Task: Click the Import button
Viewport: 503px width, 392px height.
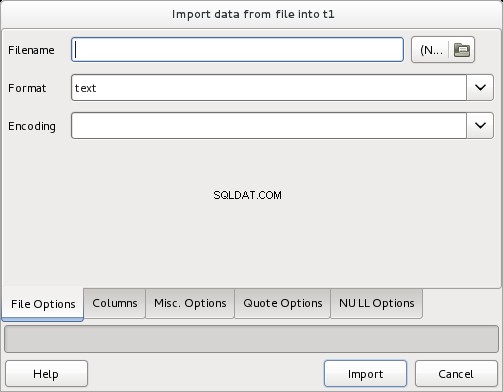Action: point(365,374)
